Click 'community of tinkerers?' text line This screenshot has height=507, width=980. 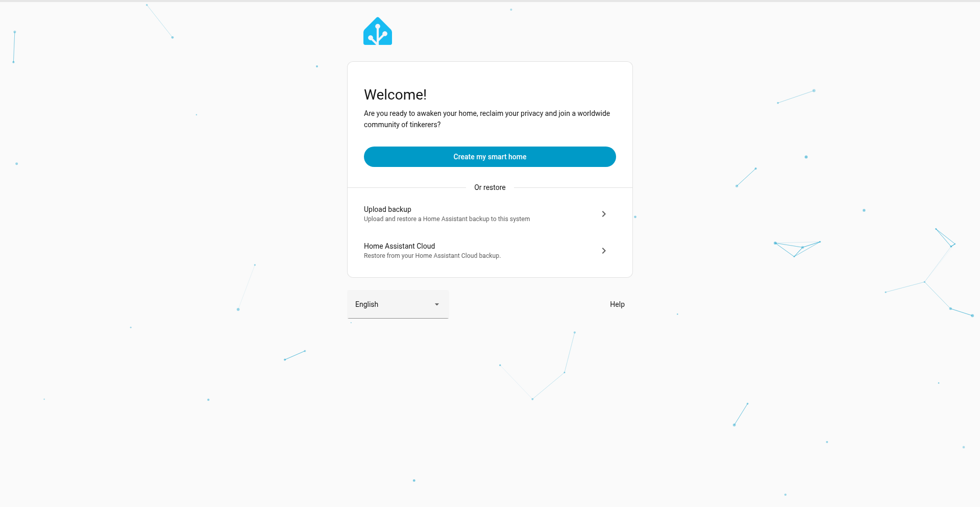pos(402,125)
